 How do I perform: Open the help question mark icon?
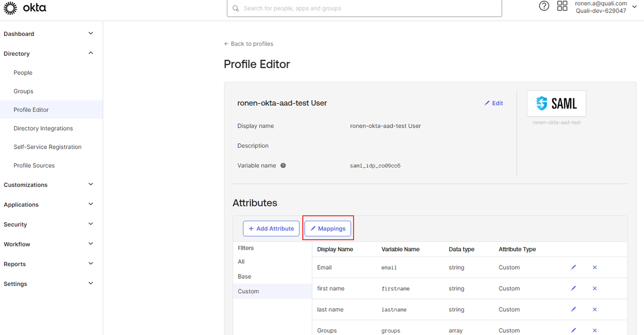[544, 6]
